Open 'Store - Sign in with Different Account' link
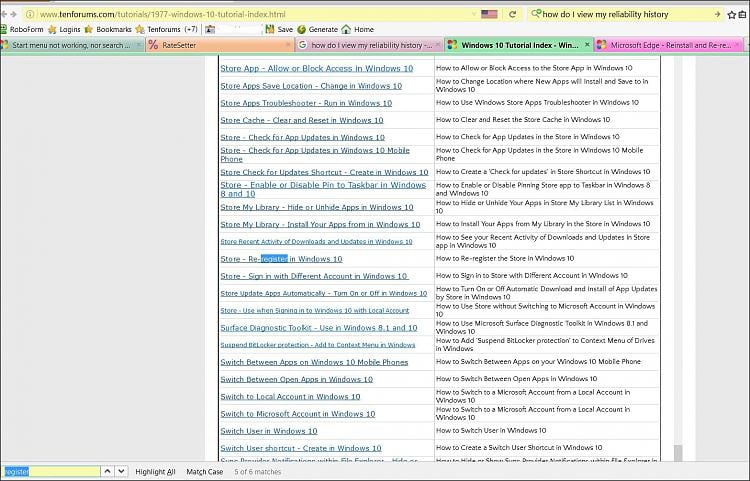 pyautogui.click(x=314, y=276)
